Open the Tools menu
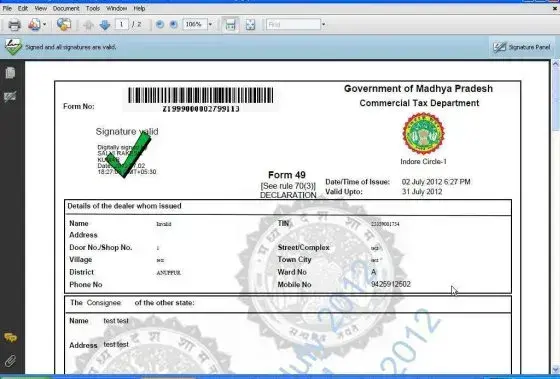 pyautogui.click(x=92, y=8)
